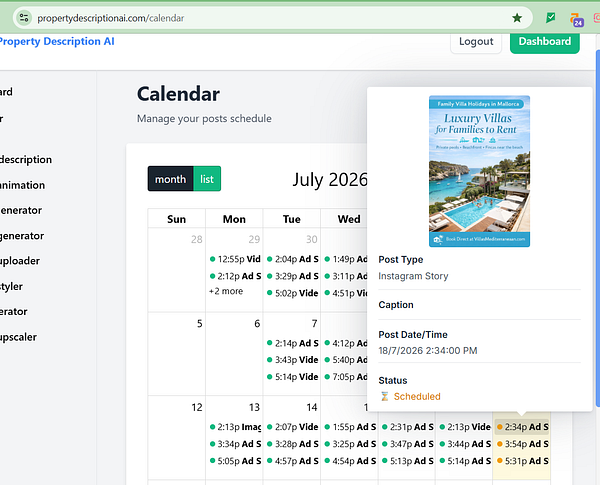Open the 3:47p Ad S event
The image size is (600, 485).
point(407,444)
